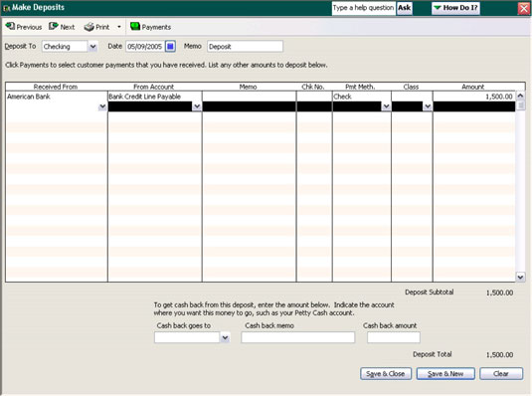Screen dimensions: 532x396
Task: Close the Make Deposits window
Action: tap(524, 9)
